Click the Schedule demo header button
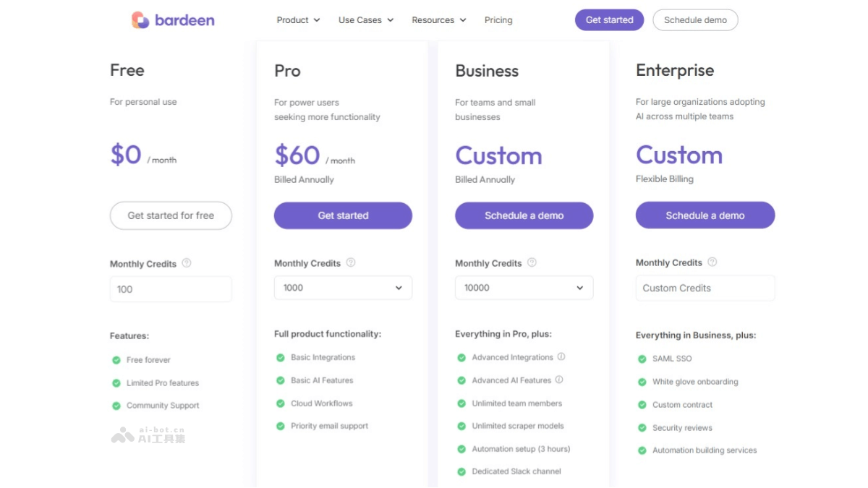Image resolution: width=868 pixels, height=488 pixels. 695,20
